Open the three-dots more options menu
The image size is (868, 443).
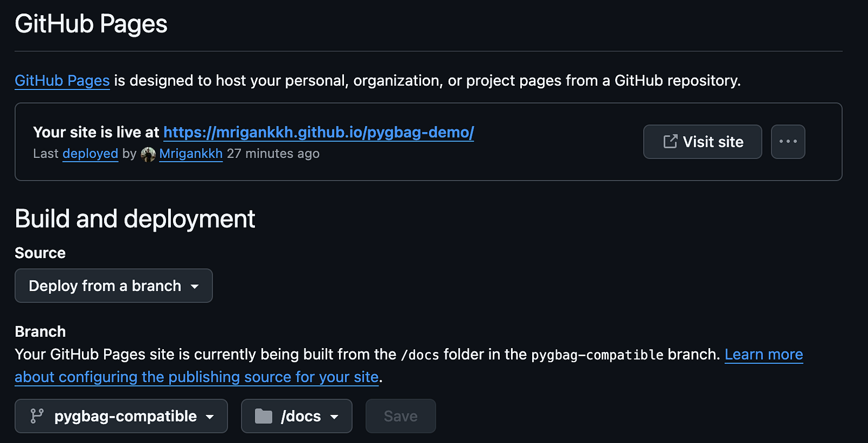click(x=788, y=142)
